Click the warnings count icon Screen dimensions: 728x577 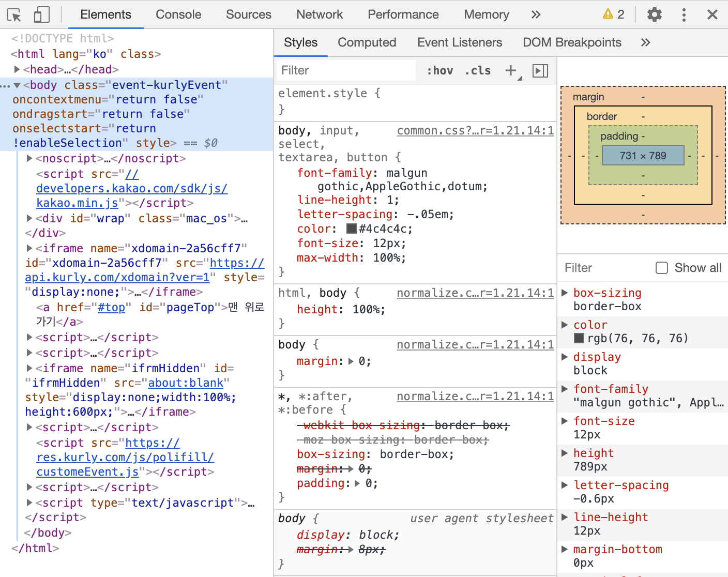click(x=614, y=14)
